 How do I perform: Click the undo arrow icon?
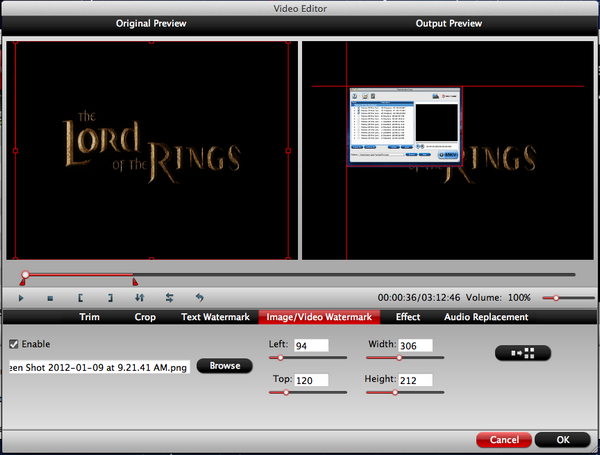click(199, 297)
